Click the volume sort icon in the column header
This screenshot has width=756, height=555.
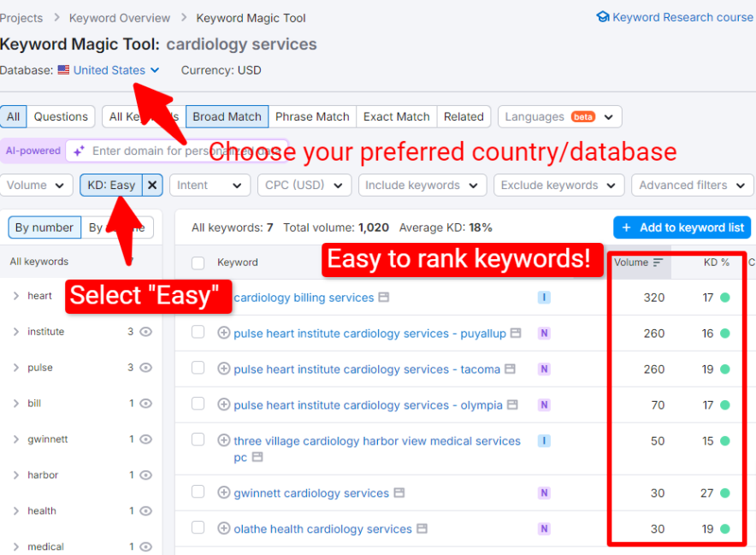[x=658, y=263]
